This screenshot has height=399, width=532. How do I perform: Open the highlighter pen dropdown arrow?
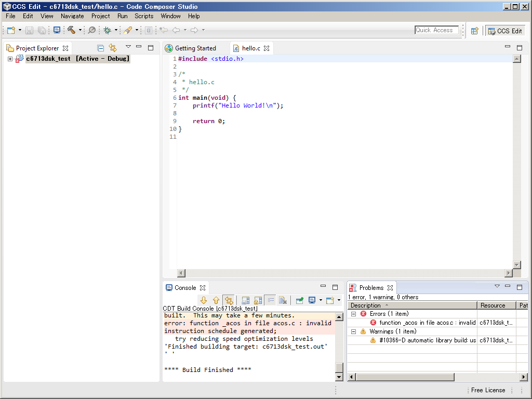pos(137,30)
